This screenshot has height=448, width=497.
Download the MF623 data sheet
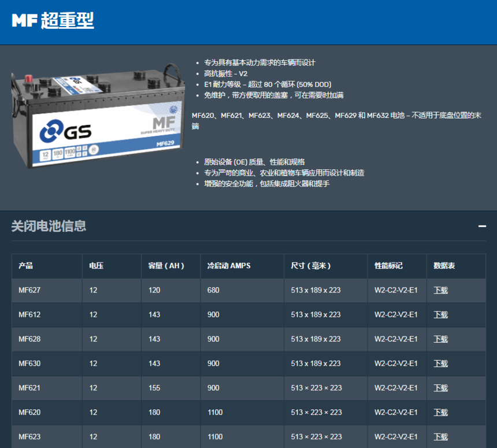click(440, 436)
